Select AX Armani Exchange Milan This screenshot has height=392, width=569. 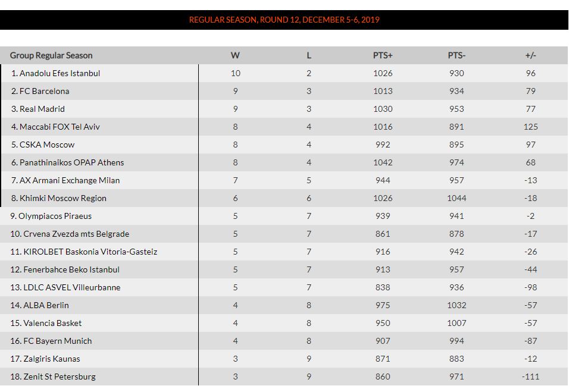coord(69,180)
